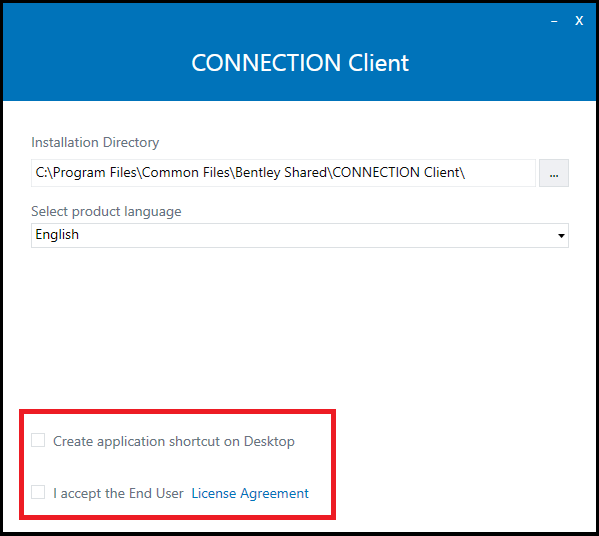The width and height of the screenshot is (599, 536).
Task: Expand the product language dropdown arrow
Action: pos(561,235)
